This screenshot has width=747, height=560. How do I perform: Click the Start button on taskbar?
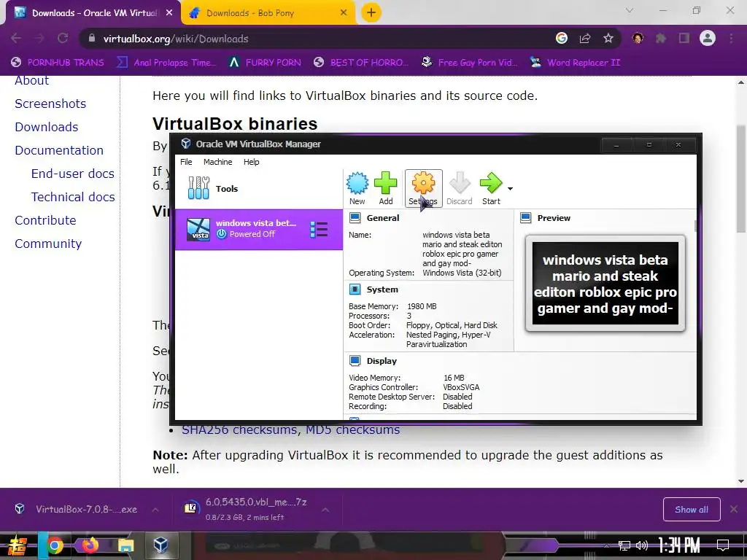point(18,545)
